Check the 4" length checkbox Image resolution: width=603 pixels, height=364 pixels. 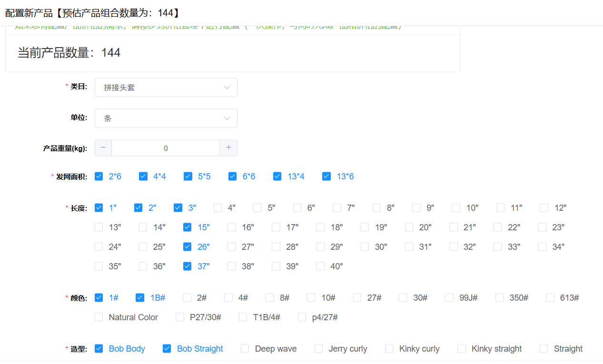click(x=218, y=208)
